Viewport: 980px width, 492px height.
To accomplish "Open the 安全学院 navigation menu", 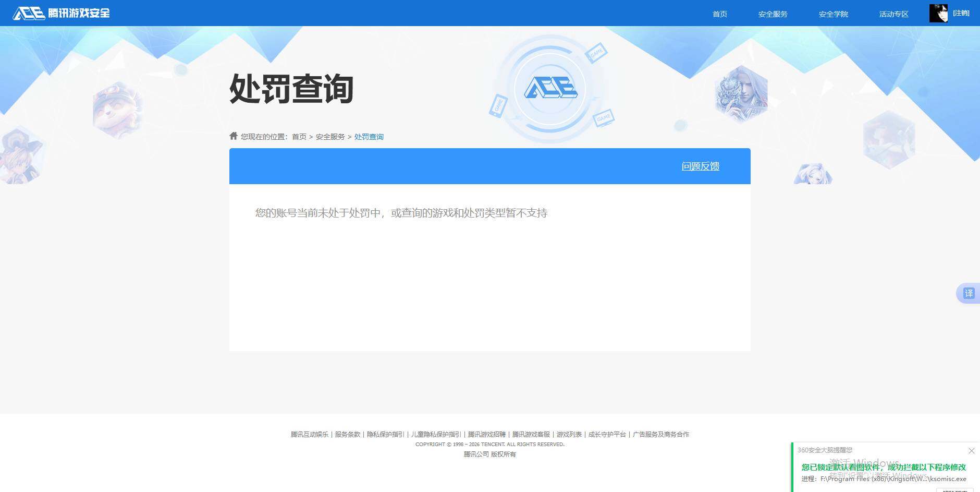I will pos(834,14).
